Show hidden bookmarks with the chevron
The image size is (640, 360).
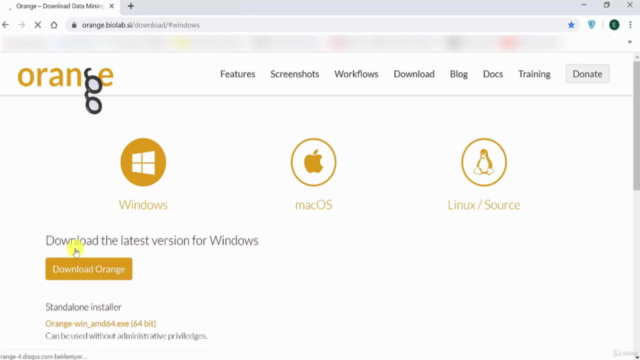[630, 42]
